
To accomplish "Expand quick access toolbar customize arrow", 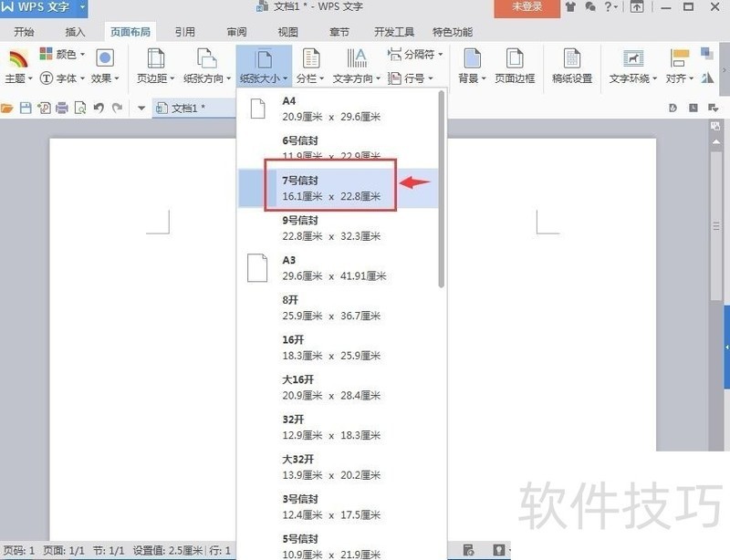I will pos(141,109).
